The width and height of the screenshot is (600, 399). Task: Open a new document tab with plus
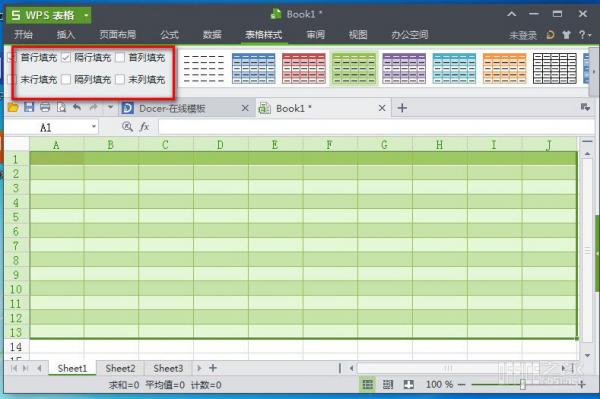click(x=402, y=108)
